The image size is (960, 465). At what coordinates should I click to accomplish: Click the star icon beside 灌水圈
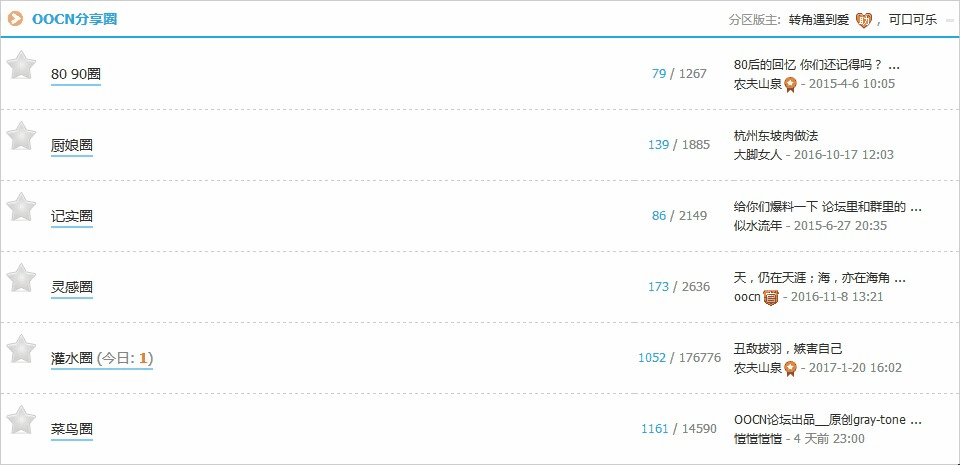pyautogui.click(x=21, y=349)
